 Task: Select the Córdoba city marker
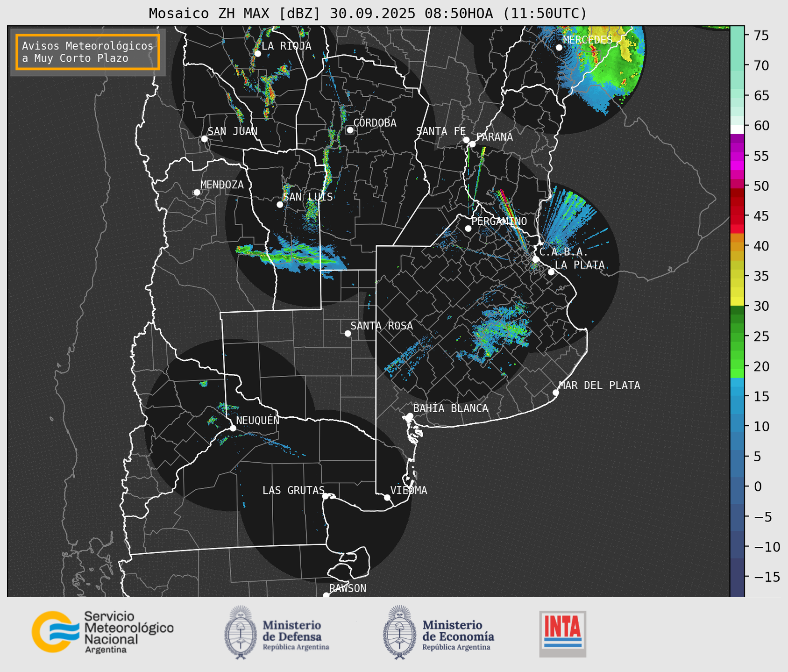pos(350,130)
